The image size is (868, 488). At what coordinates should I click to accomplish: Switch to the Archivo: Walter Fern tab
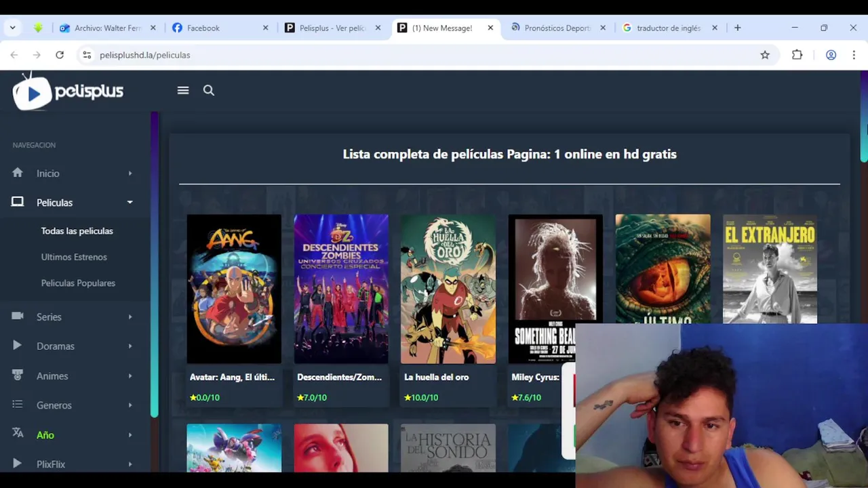107,28
